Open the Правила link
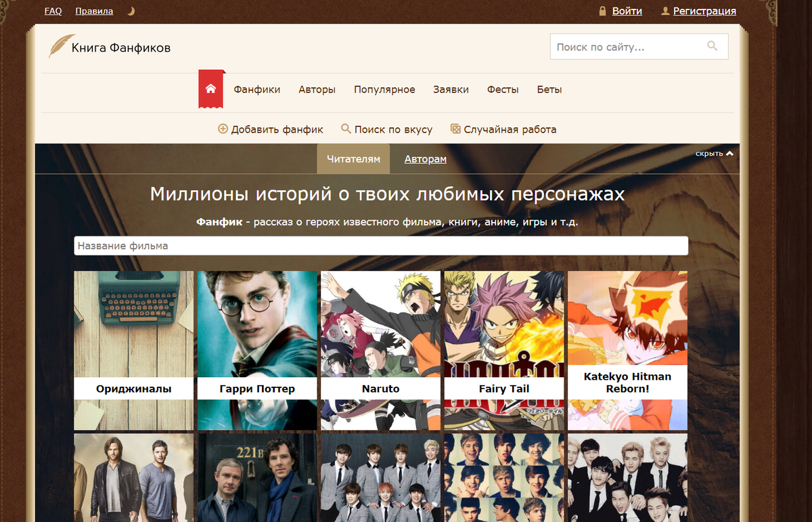The height and width of the screenshot is (522, 812). click(x=94, y=11)
